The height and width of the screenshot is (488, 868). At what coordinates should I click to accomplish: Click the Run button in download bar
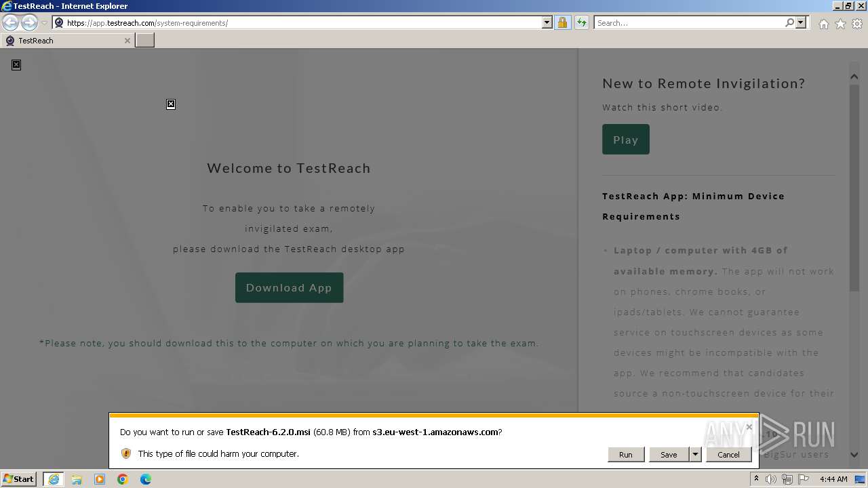tap(625, 455)
